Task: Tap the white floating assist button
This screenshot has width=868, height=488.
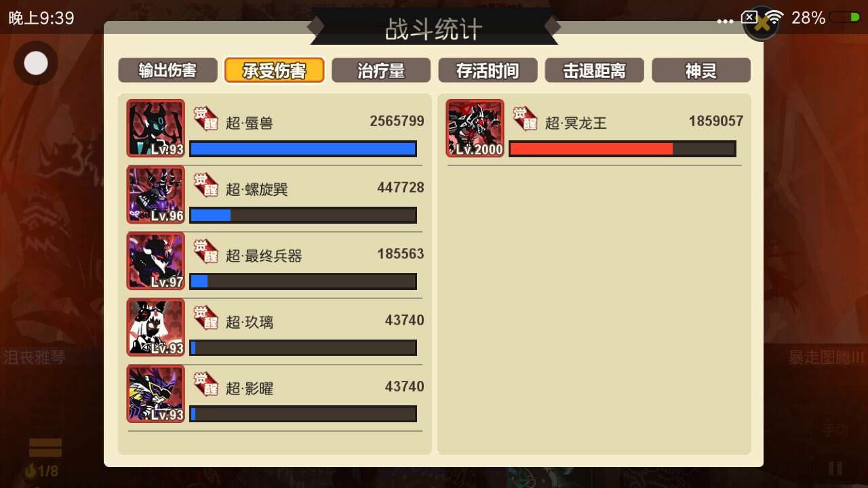Action: (x=36, y=63)
